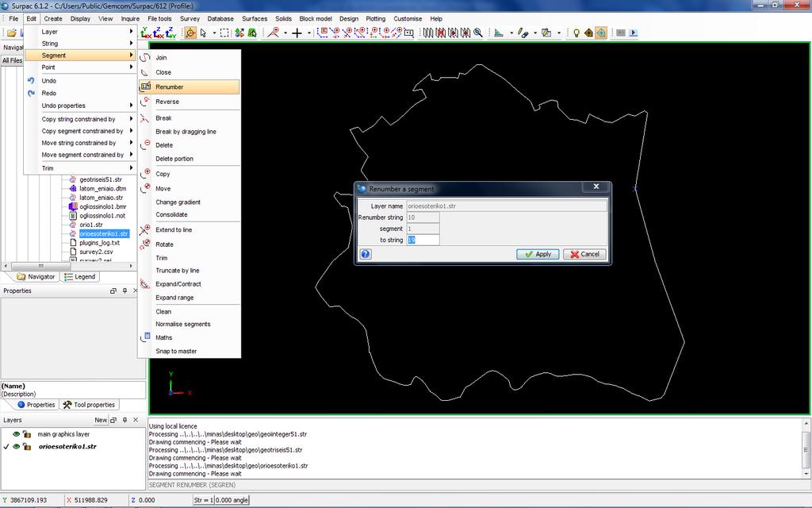Switch to the Tool properties tab
Image resolution: width=812 pixels, height=508 pixels.
click(89, 405)
